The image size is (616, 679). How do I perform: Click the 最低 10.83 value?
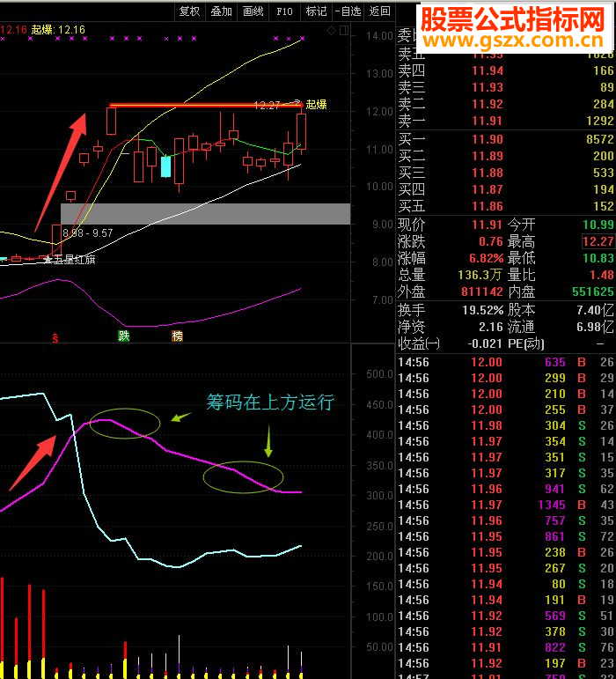(598, 259)
